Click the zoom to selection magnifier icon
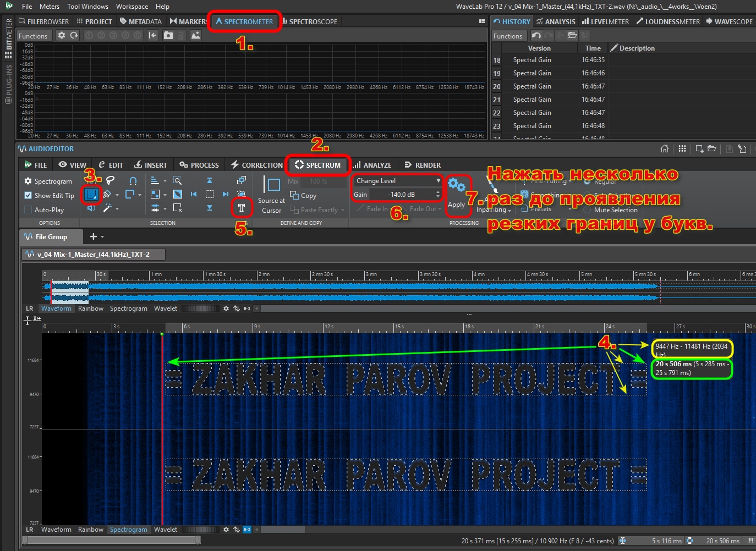The image size is (756, 551). click(x=177, y=180)
